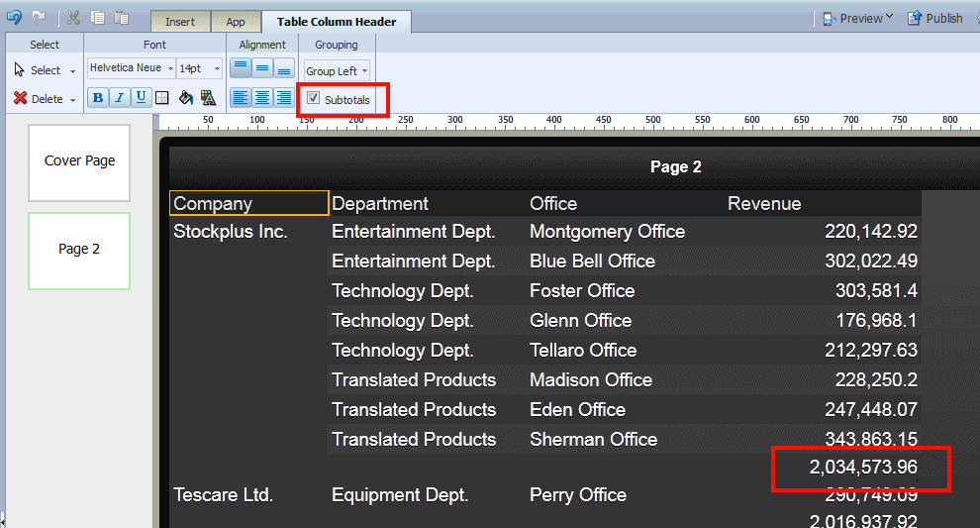Click the Preview icon

coord(830,19)
